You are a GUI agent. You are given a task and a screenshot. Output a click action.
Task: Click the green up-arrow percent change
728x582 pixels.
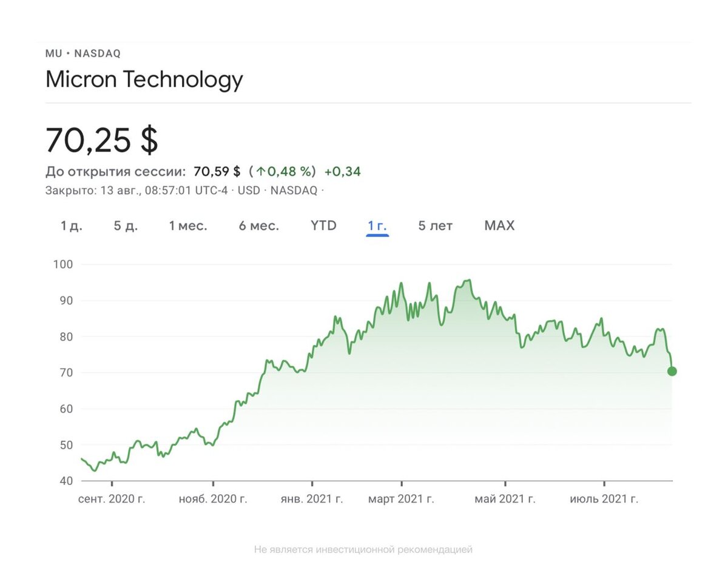click(283, 172)
